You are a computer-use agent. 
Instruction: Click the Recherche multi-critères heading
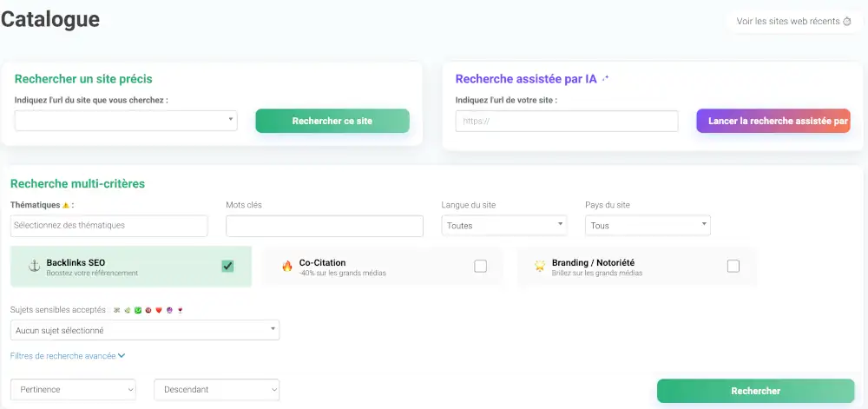[x=77, y=184]
